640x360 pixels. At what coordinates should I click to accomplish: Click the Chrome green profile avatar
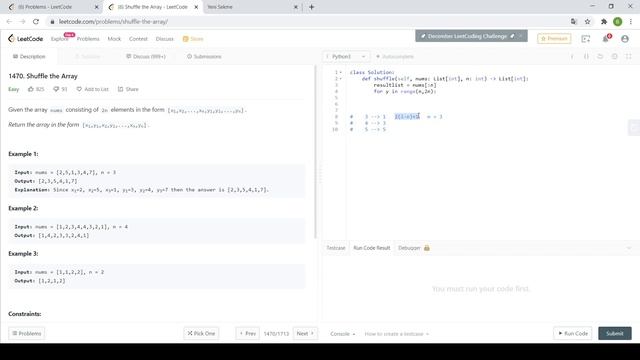[618, 22]
